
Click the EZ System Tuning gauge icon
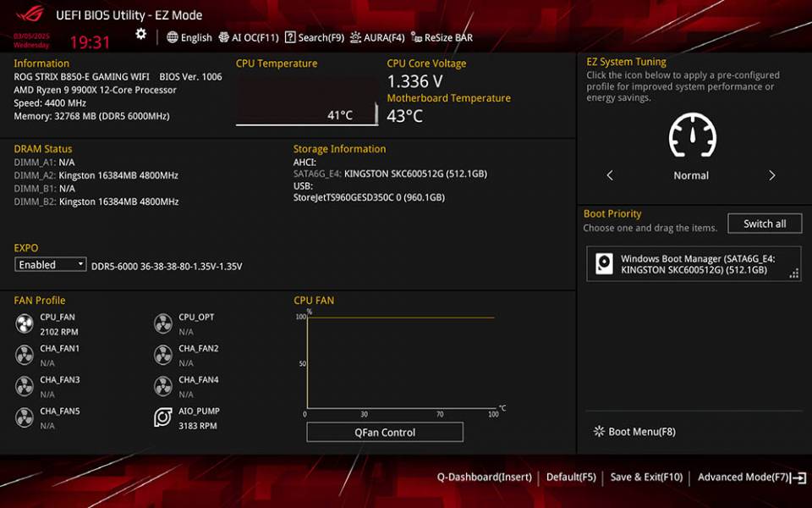(x=693, y=135)
